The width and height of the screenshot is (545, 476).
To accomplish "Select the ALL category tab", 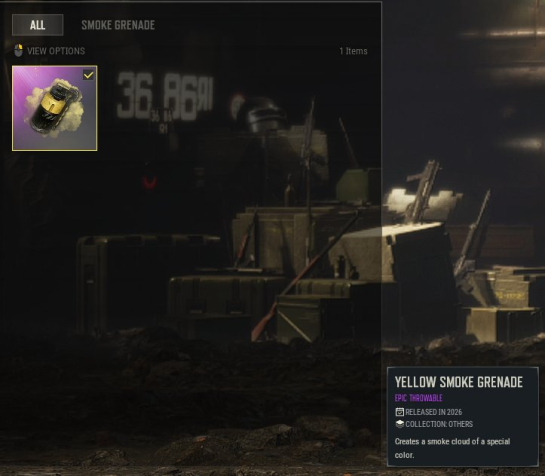I will click(38, 25).
